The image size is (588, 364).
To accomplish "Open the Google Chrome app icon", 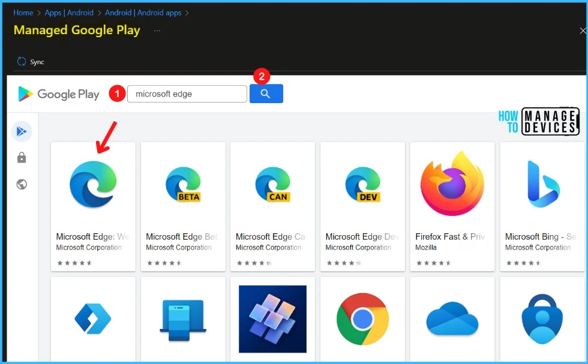I will pos(362,319).
